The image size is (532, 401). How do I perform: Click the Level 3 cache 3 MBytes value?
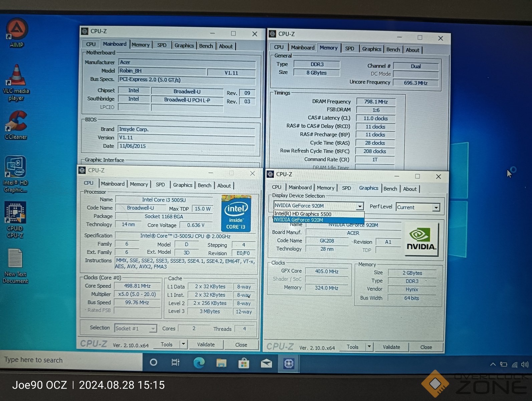click(x=210, y=311)
